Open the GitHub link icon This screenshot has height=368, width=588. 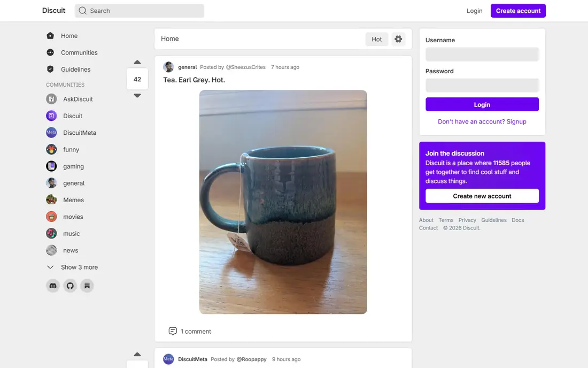pyautogui.click(x=70, y=286)
